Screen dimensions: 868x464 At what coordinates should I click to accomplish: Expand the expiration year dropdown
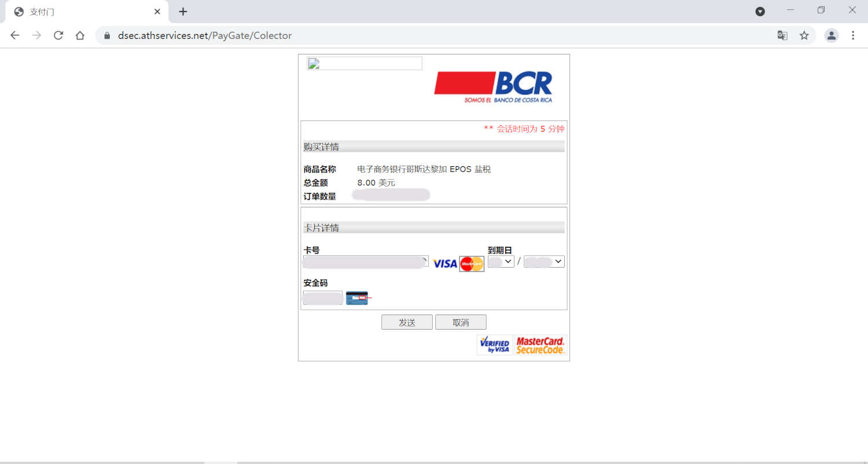[544, 262]
